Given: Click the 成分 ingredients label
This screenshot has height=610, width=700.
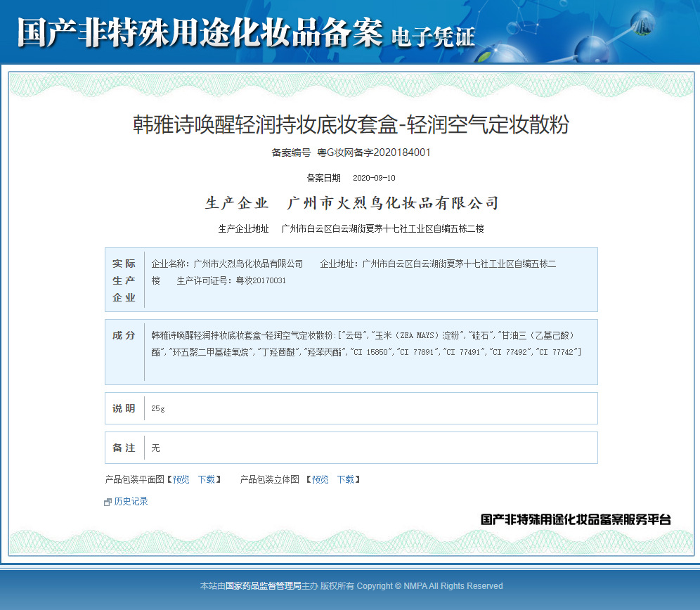Looking at the screenshot, I should 124,335.
